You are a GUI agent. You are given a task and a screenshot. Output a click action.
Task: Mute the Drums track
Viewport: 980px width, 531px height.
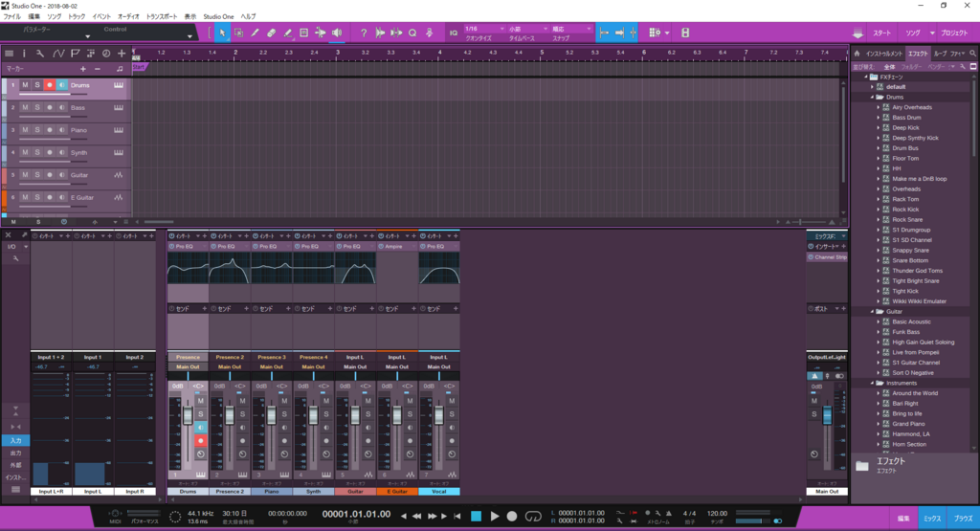click(25, 85)
